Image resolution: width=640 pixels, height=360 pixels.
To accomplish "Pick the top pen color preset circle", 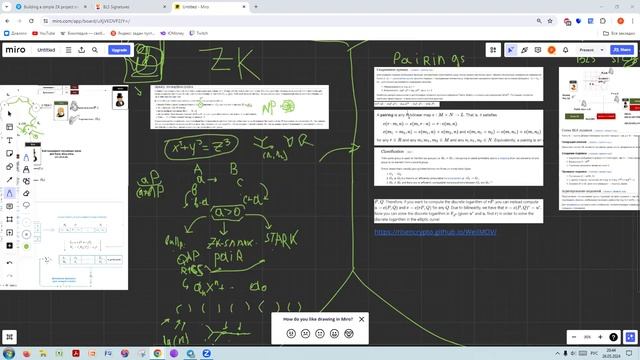I will pyautogui.click(x=27, y=222).
